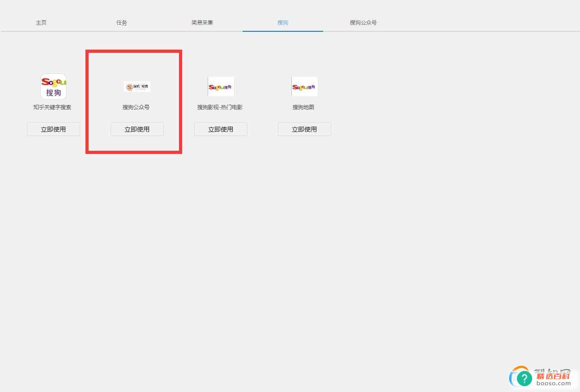The width and height of the screenshot is (580, 392).
Task: Switch to the 主页 tab
Action: 41,22
